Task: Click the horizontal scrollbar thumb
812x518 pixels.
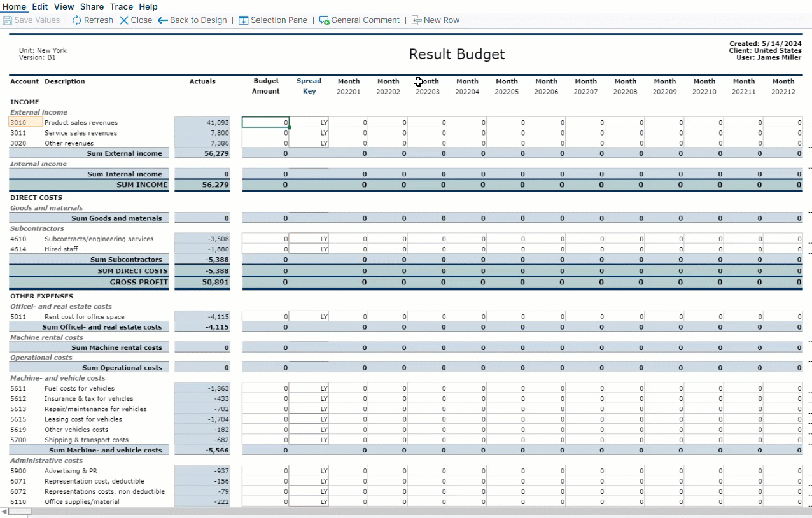Action: point(20,512)
